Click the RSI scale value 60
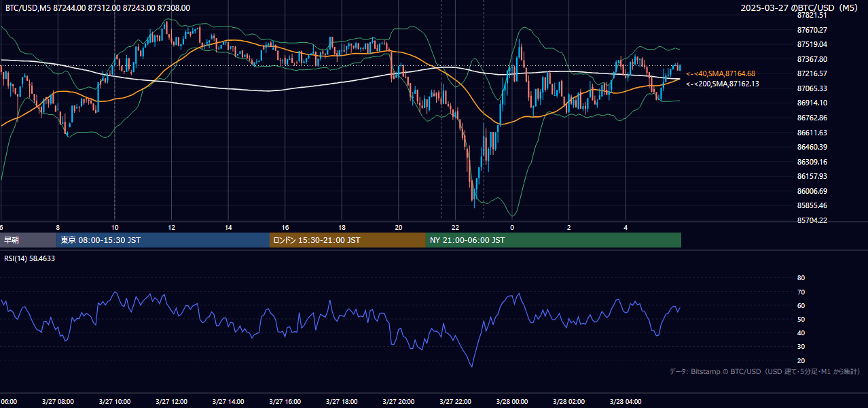Image resolution: width=868 pixels, height=408 pixels. pyautogui.click(x=801, y=305)
